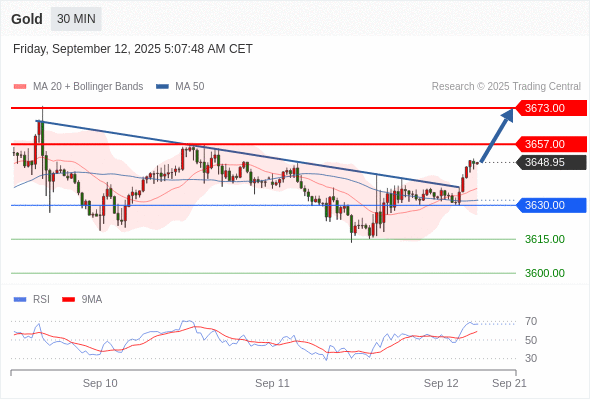Toggle the MA 20 + Bollinger Bands legend label
The width and height of the screenshot is (590, 400).
88,87
